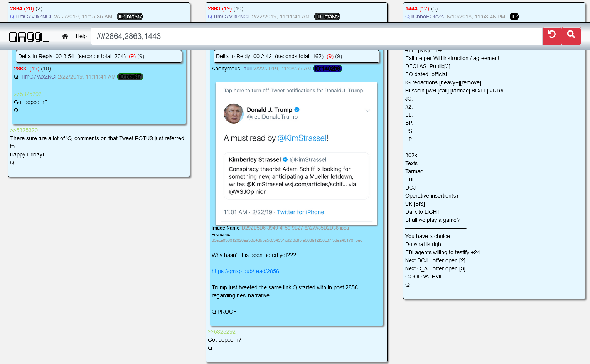
Task: Open the Help menu item
Action: point(81,36)
